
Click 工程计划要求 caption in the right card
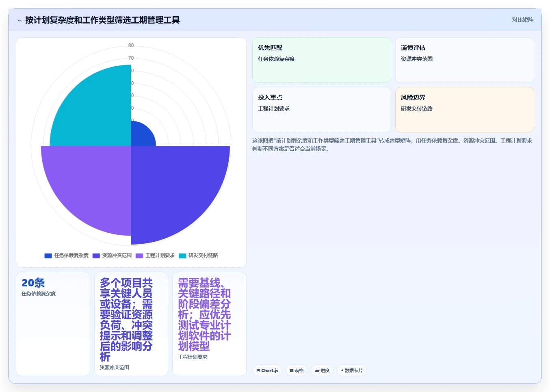click(x=193, y=357)
